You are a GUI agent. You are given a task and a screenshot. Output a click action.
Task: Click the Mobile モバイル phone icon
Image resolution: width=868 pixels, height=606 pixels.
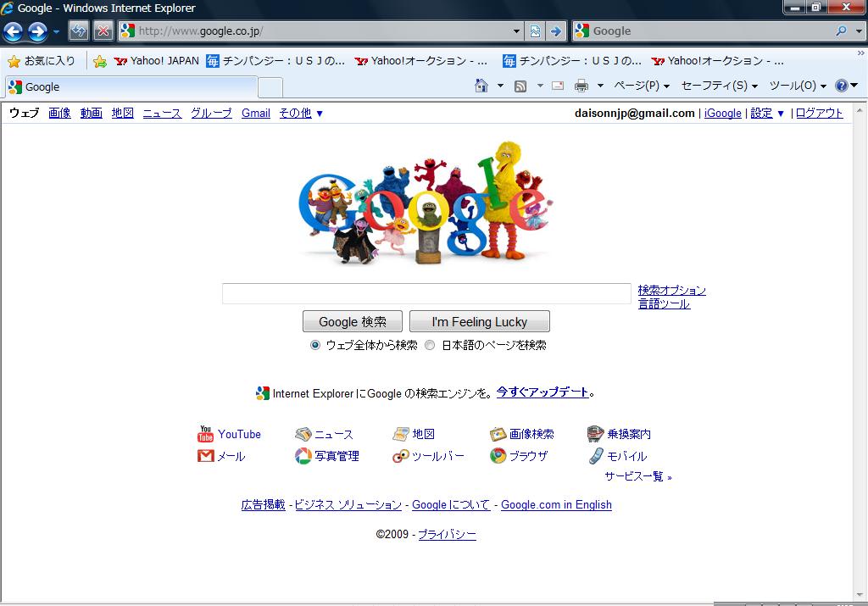(x=596, y=456)
